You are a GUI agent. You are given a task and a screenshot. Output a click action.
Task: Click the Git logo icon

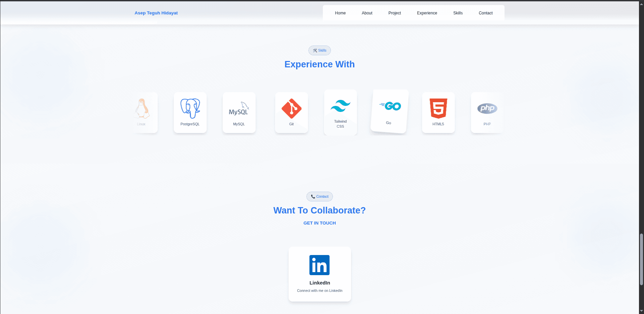click(x=291, y=109)
